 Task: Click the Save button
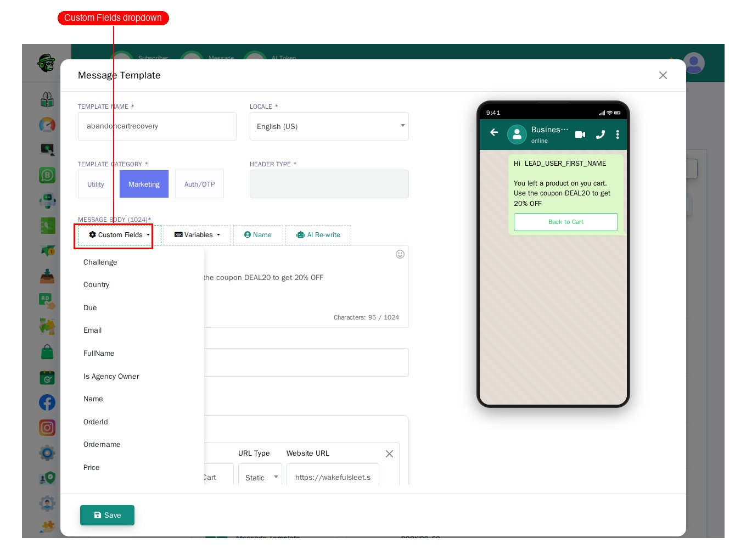pyautogui.click(x=107, y=515)
